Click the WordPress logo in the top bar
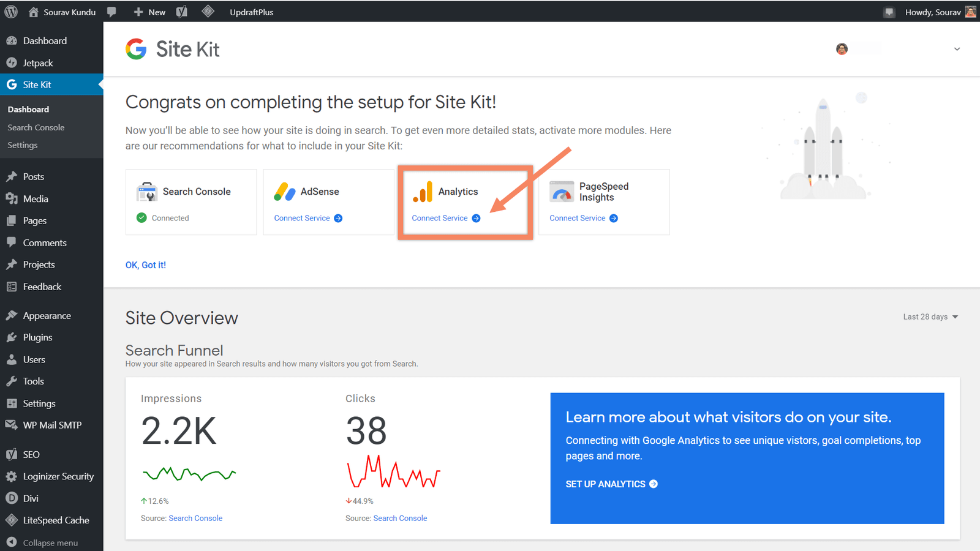Viewport: 980px width, 551px height. pos(10,11)
